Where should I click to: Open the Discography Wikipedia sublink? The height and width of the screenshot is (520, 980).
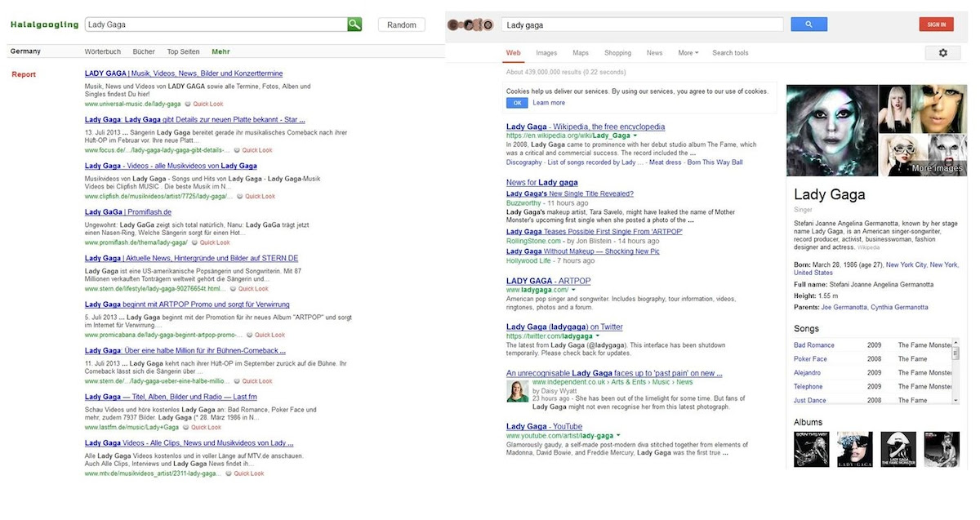524,162
